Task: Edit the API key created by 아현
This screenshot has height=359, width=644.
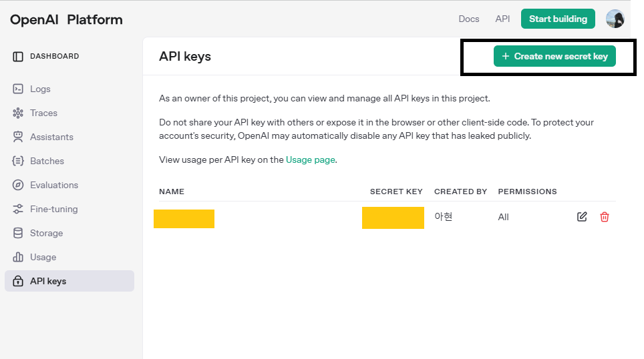Action: (582, 217)
